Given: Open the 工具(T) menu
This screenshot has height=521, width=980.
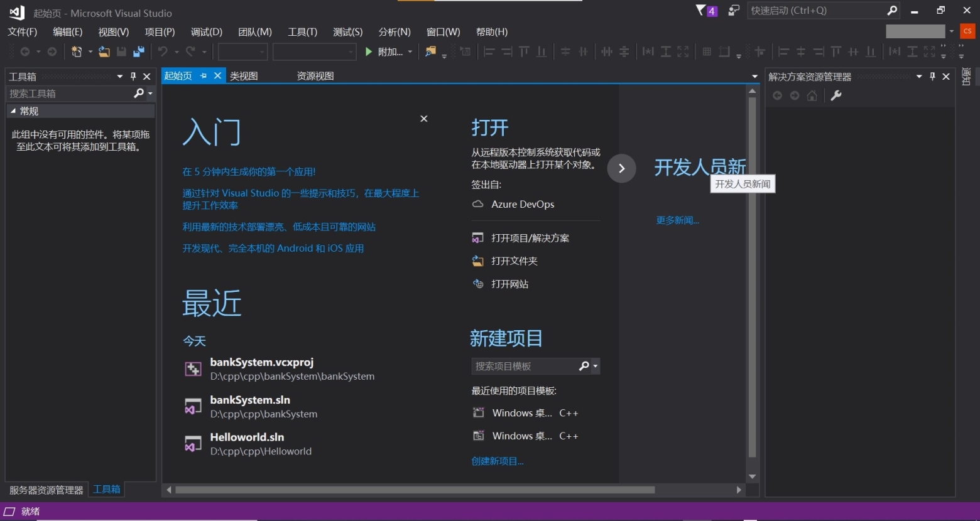Looking at the screenshot, I should click(x=302, y=31).
